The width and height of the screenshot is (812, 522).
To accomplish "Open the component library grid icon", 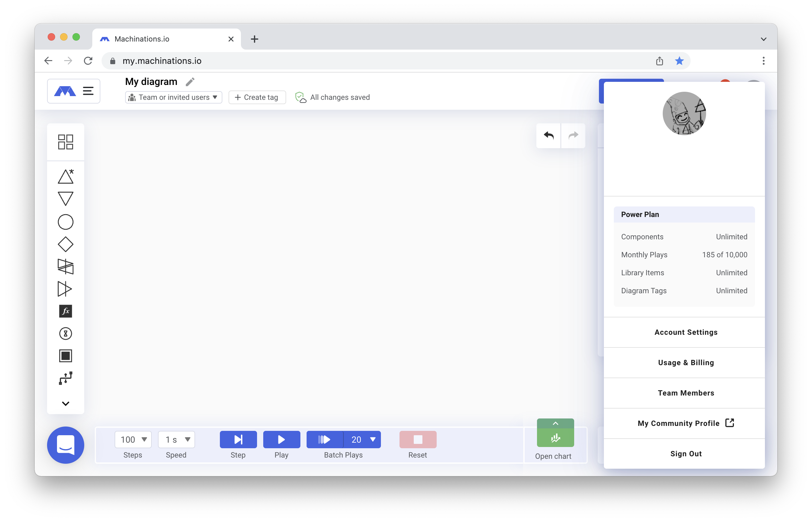I will [65, 142].
